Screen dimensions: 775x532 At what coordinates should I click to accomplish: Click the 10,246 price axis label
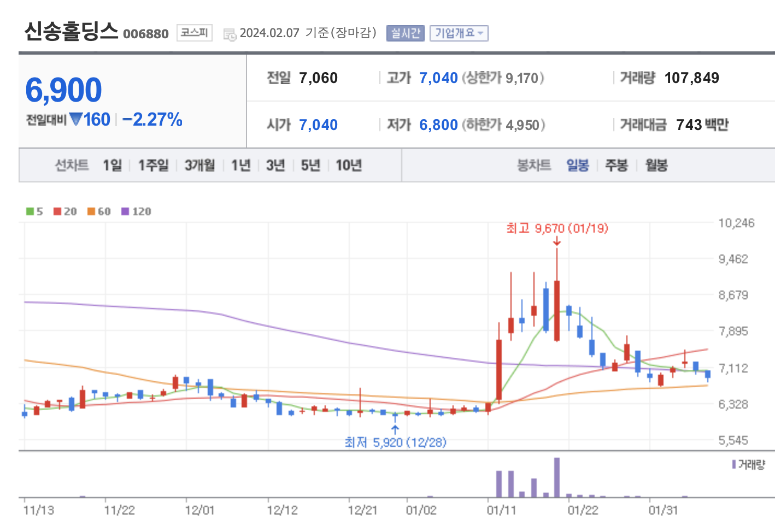point(736,223)
